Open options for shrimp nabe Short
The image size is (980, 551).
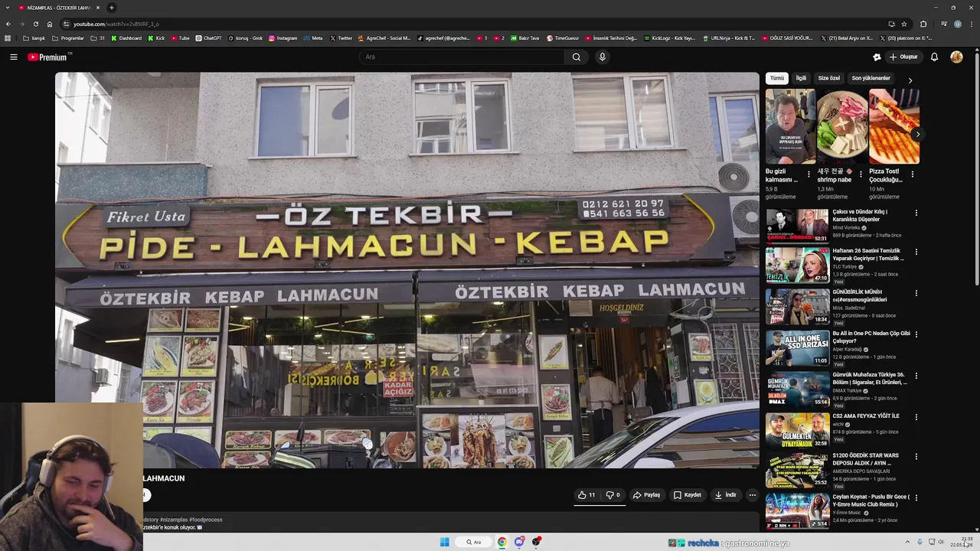[861, 174]
